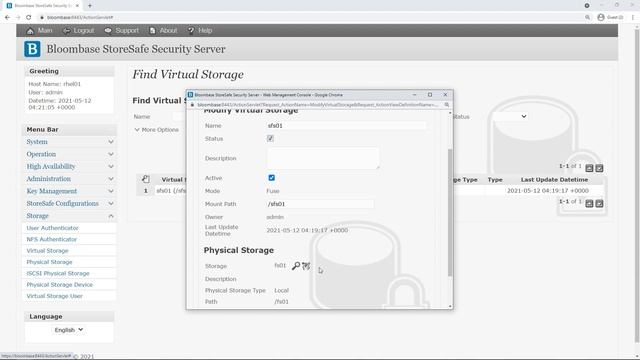Click the Main home icon
This screenshot has height=360, width=640.
(30, 31)
